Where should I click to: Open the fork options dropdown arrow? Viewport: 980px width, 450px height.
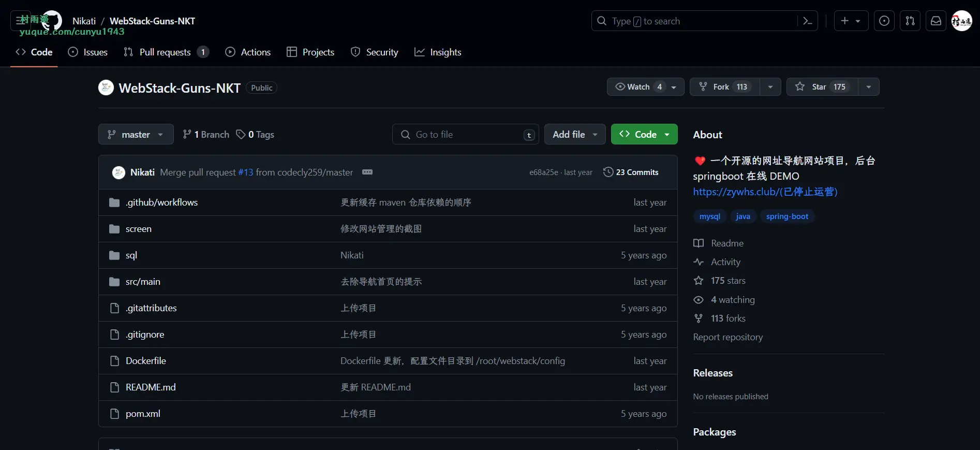[x=770, y=86]
